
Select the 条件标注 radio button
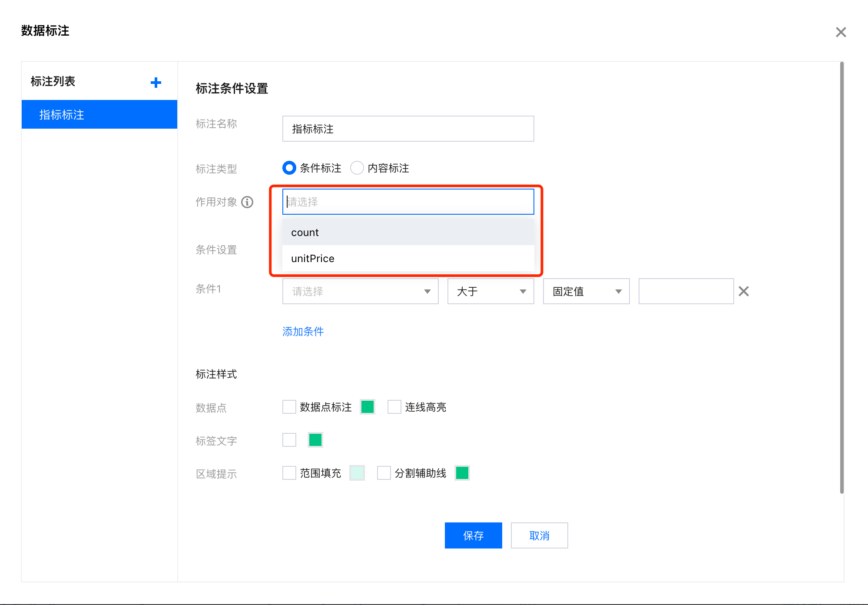coord(289,168)
